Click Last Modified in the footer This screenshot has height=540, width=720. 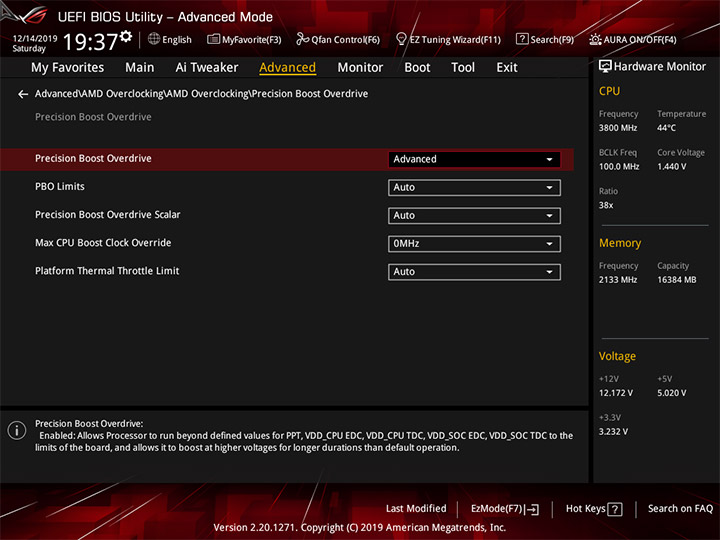(x=416, y=509)
